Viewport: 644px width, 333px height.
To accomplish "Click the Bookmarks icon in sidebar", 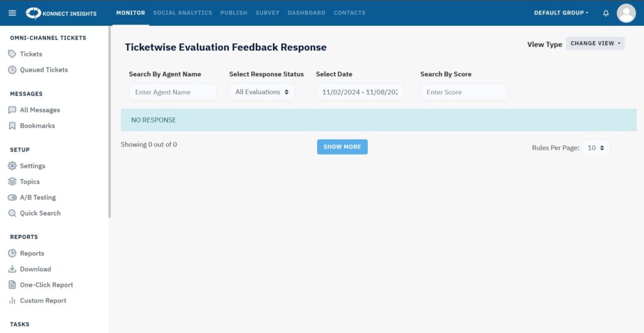I will click(x=12, y=126).
